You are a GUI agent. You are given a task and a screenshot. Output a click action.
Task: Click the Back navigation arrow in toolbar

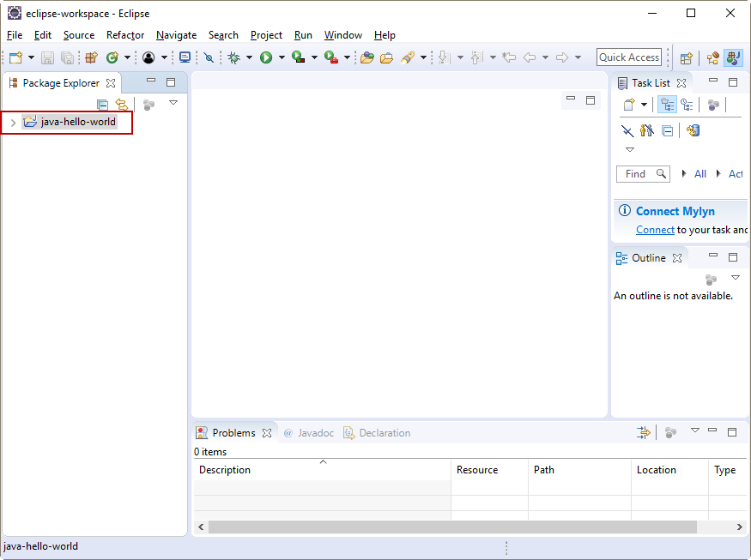[530, 58]
